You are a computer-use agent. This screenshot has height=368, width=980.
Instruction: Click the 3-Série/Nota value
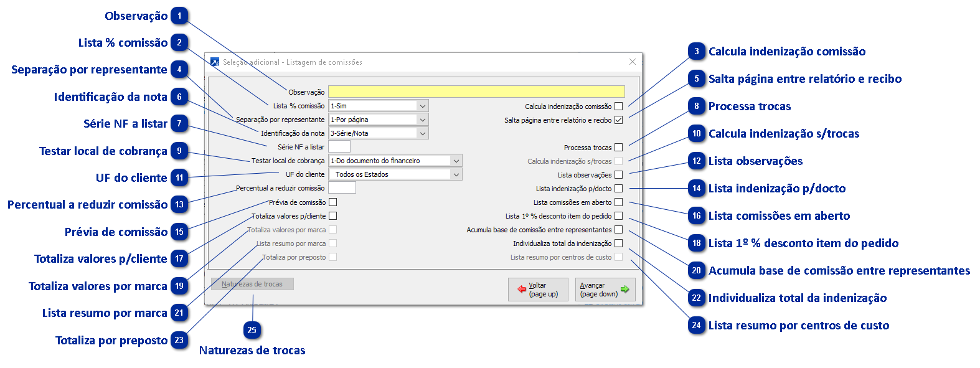[x=349, y=133]
